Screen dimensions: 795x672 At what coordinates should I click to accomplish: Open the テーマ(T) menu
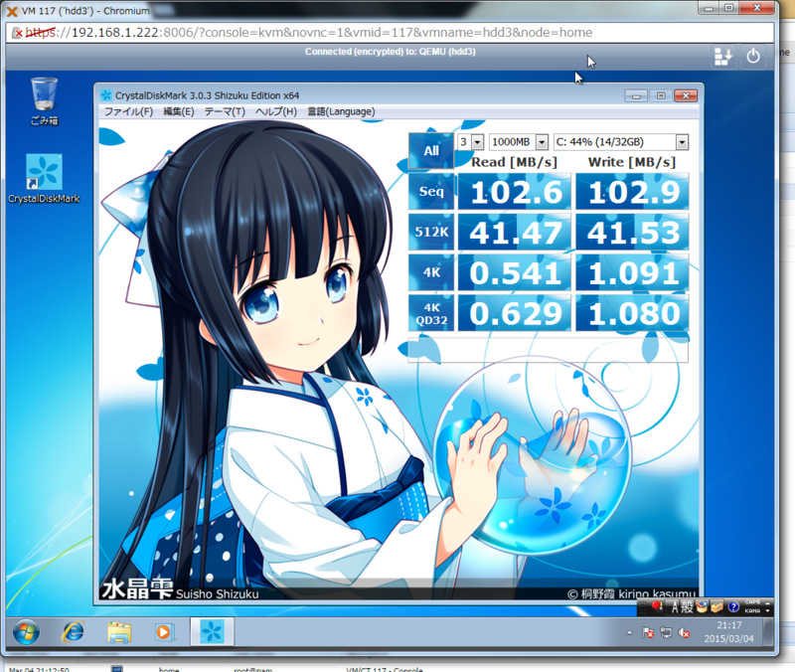[225, 111]
